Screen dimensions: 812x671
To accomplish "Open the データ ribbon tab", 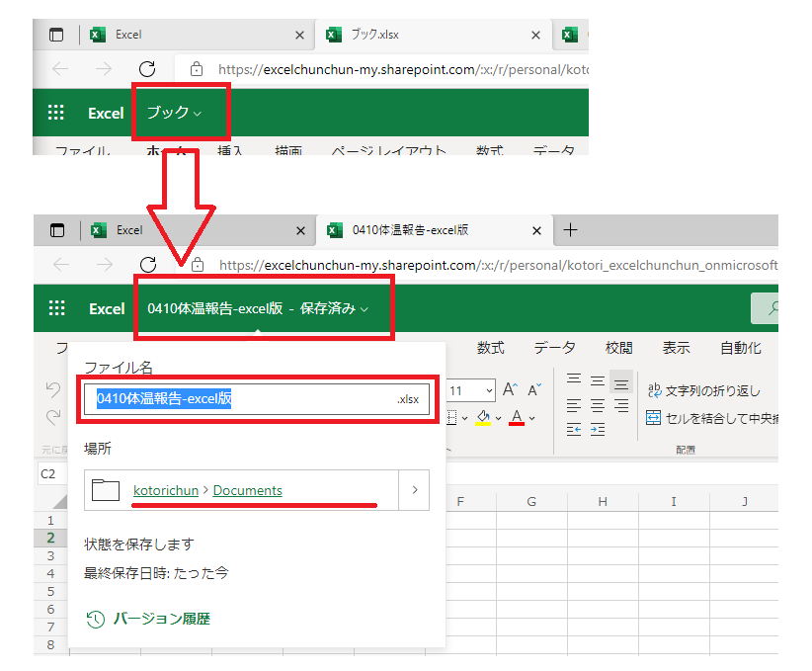I will (x=554, y=348).
